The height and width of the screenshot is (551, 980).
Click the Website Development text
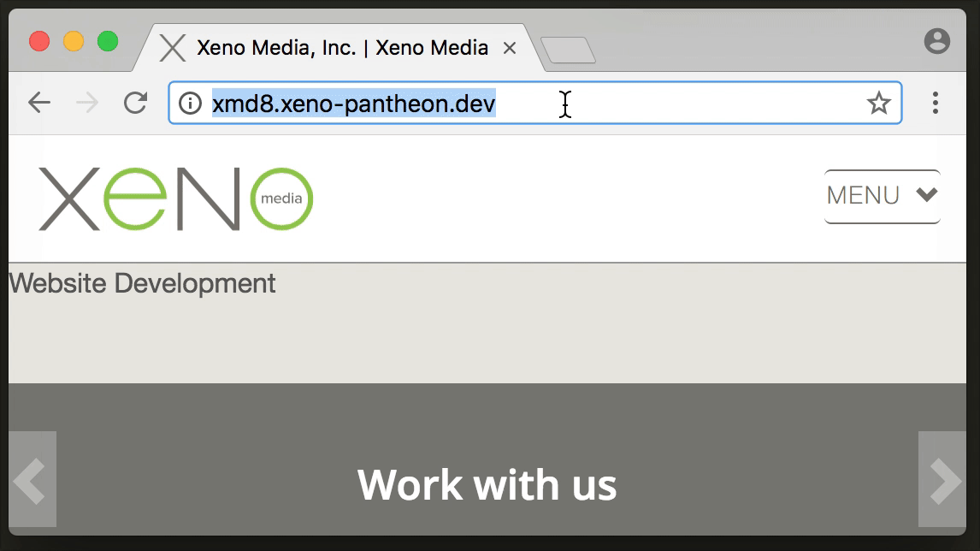(142, 283)
